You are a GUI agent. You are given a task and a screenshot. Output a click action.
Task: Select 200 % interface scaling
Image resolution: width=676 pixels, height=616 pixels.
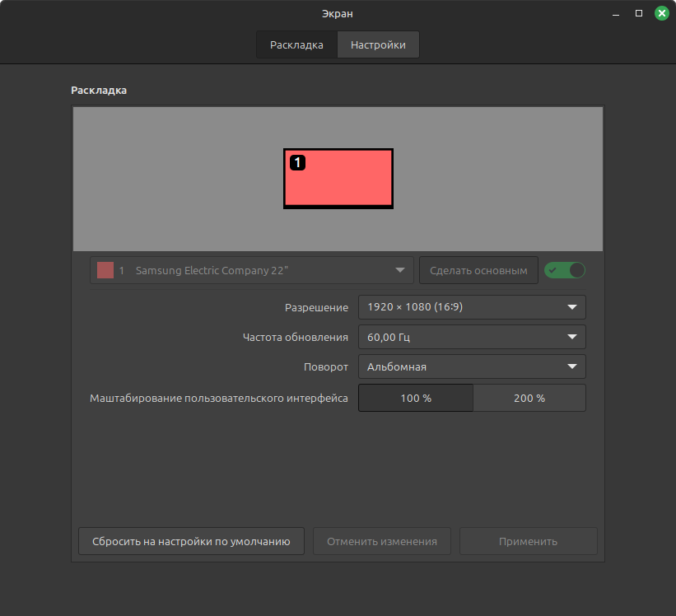click(529, 398)
